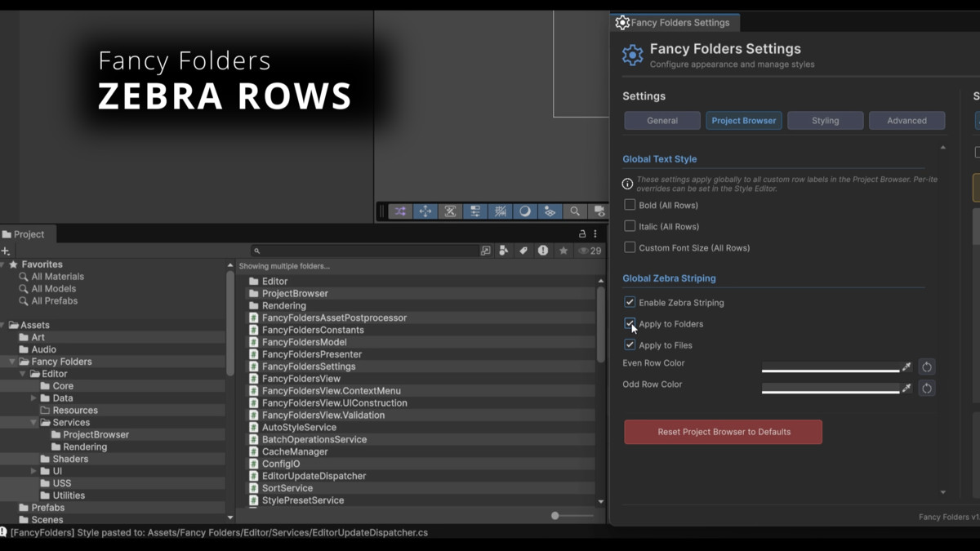980x551 pixels.
Task: Click settings panel scroll-down arrow
Action: [x=942, y=493]
